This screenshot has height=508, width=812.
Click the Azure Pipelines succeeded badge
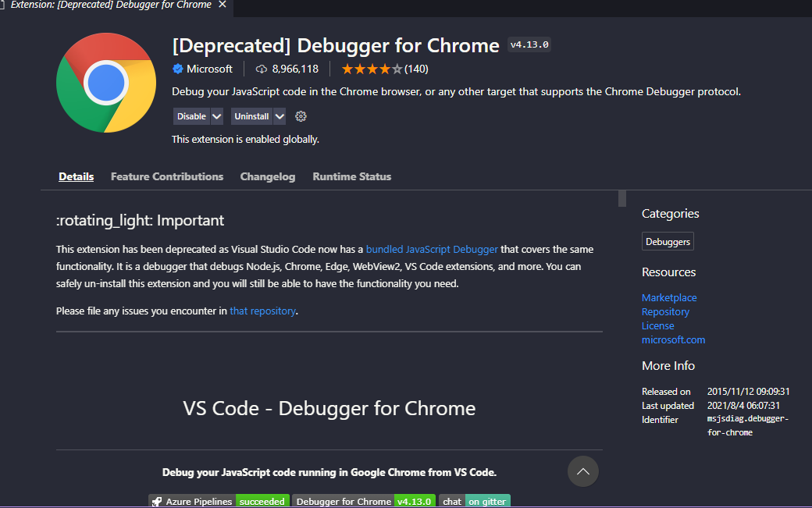219,501
